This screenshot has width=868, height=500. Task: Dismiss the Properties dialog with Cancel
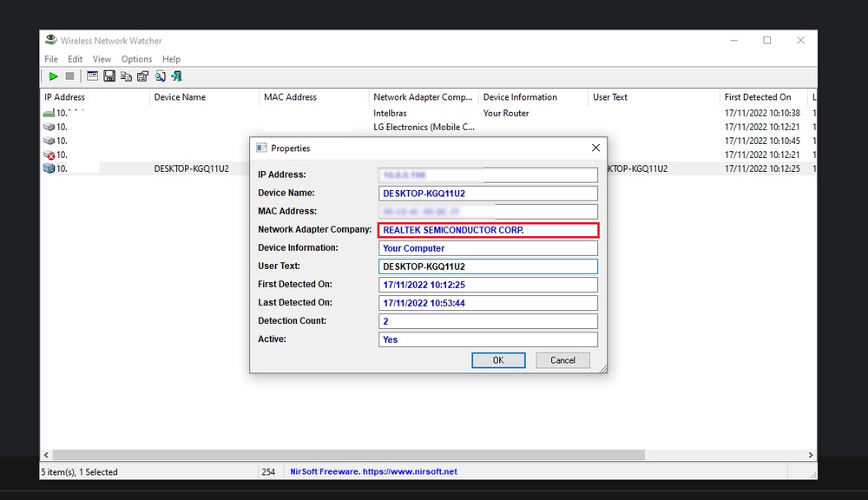pos(562,360)
